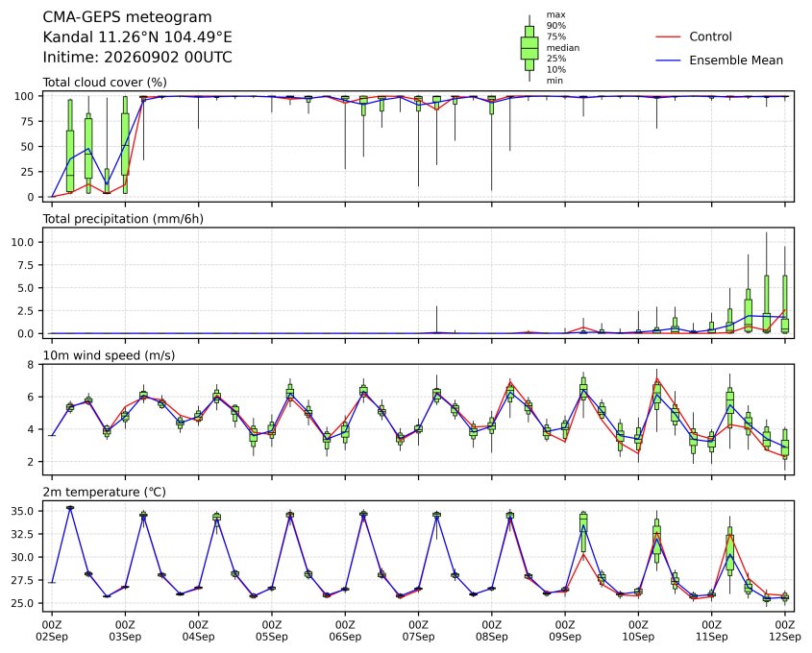The width and height of the screenshot is (812, 653).
Task: Click the 00Z 05Sep axis label
Action: click(x=271, y=631)
